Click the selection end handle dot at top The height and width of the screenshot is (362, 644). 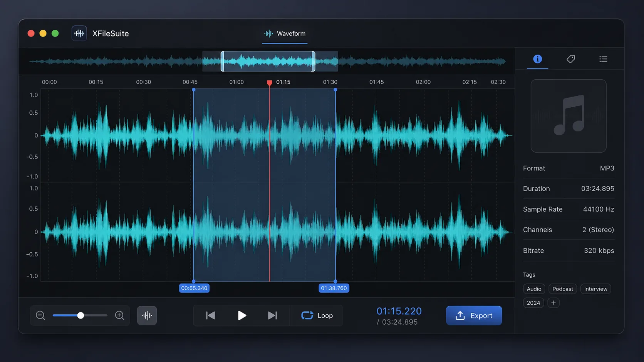tap(335, 90)
